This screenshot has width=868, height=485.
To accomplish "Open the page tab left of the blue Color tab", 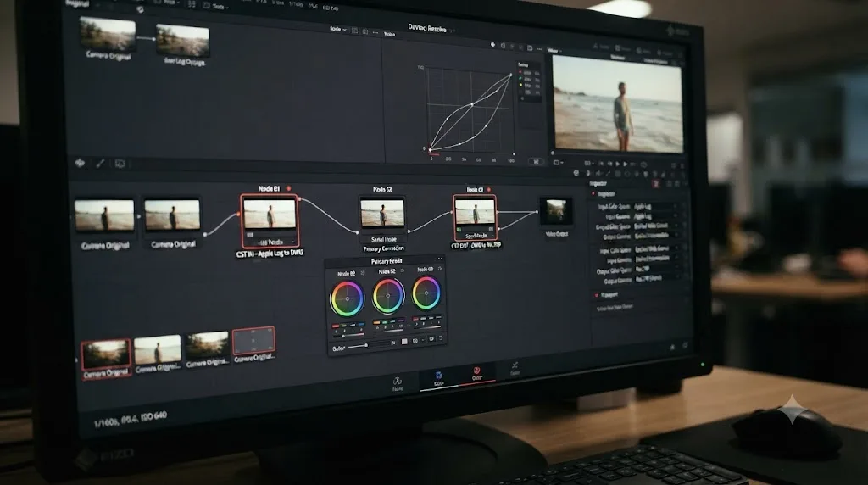I will point(398,384).
